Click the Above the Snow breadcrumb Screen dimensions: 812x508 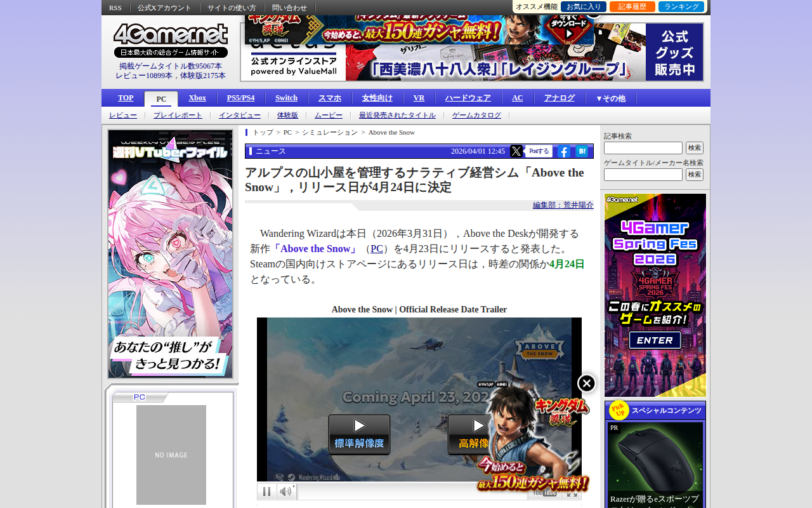click(x=391, y=132)
